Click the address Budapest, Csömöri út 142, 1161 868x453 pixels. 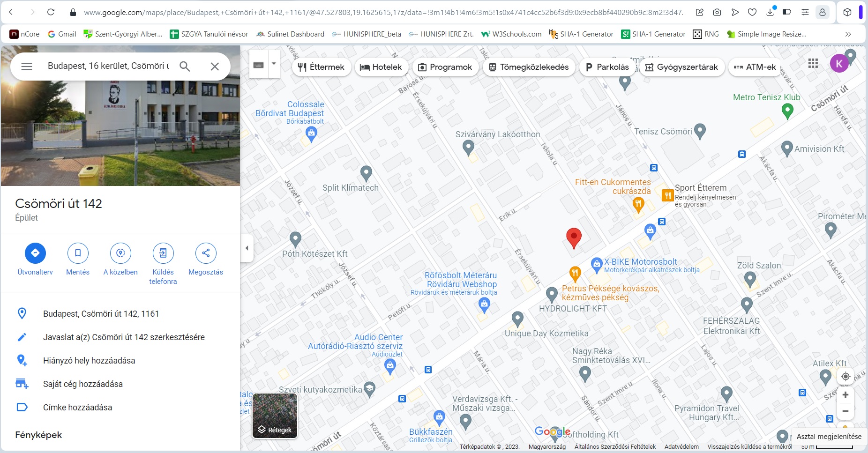pyautogui.click(x=101, y=314)
